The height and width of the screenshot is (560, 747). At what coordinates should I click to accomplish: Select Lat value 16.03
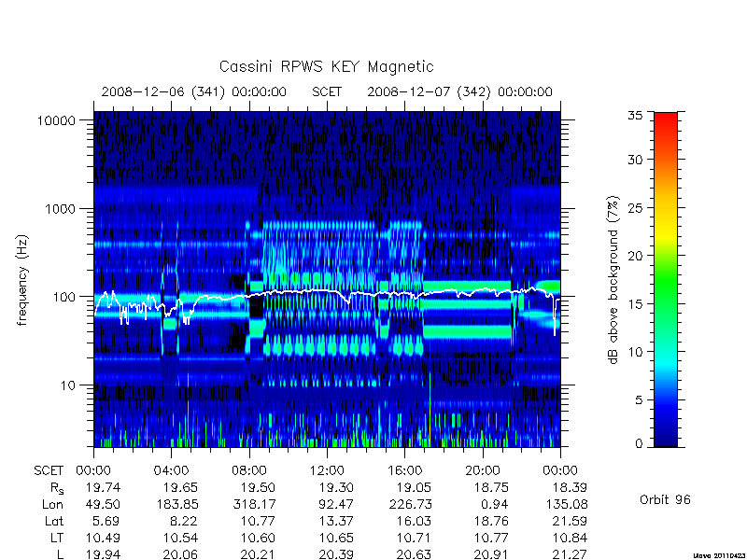click(x=414, y=522)
